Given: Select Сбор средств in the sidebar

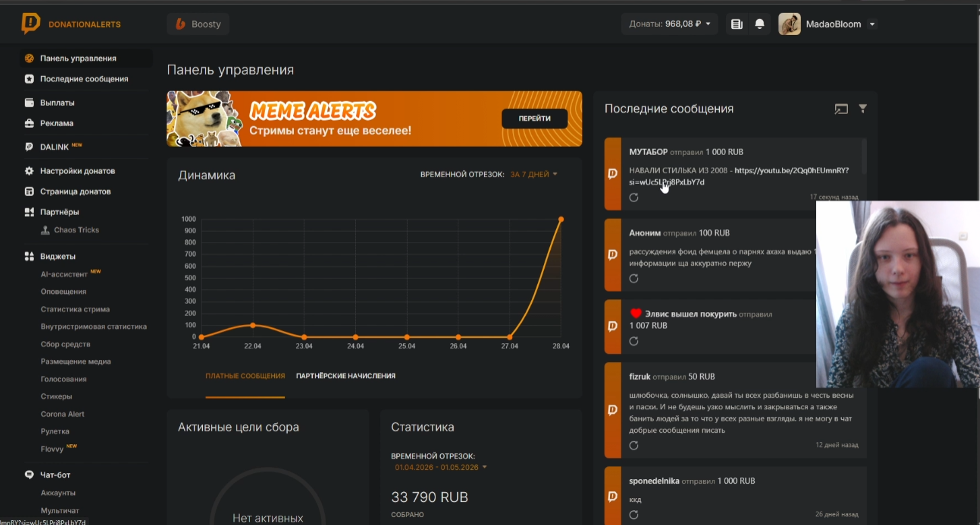Looking at the screenshot, I should 65,344.
